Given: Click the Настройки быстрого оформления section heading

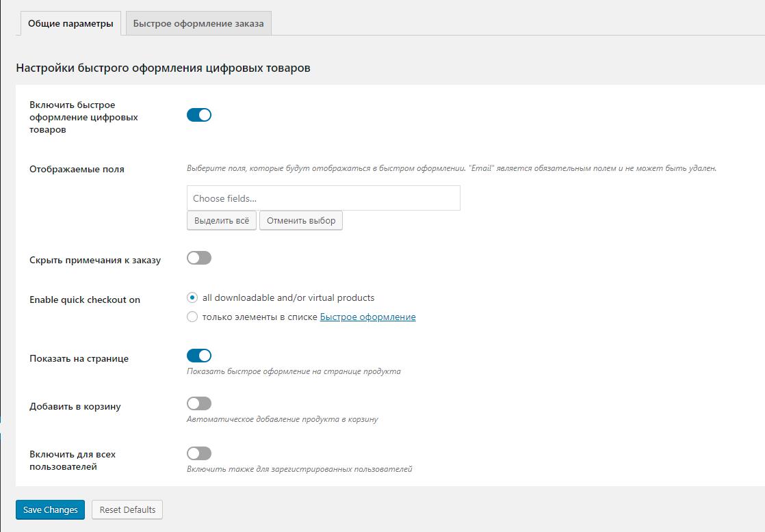Looking at the screenshot, I should pos(163,68).
